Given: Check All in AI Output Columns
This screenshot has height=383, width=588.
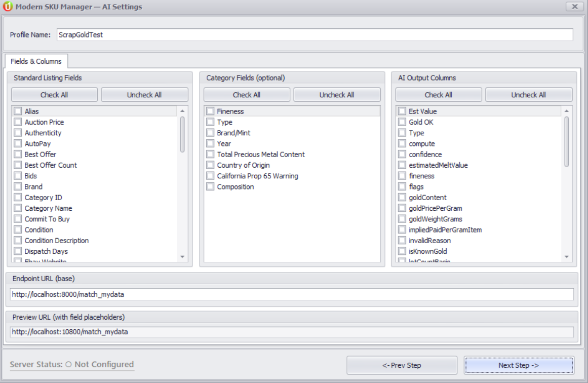Looking at the screenshot, I should 439,95.
